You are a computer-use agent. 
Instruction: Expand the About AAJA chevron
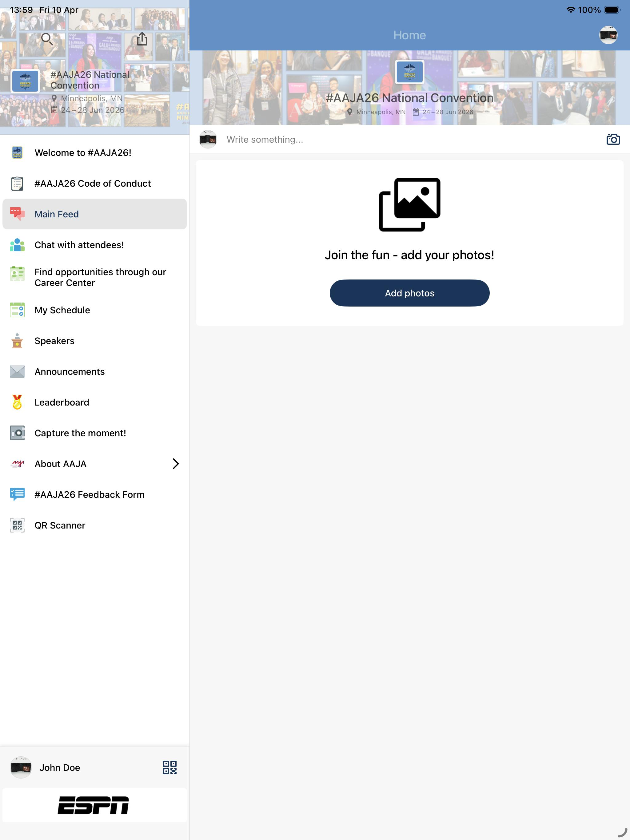[176, 464]
